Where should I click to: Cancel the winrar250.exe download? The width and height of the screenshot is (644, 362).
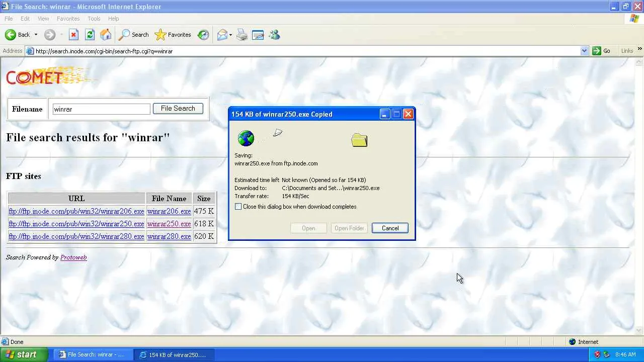[x=390, y=228]
